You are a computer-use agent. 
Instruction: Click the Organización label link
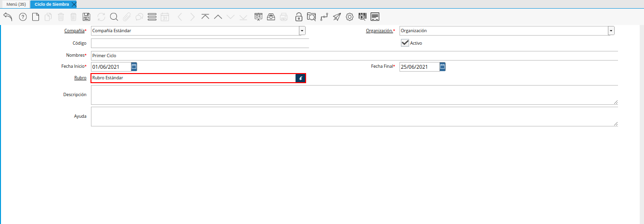(x=379, y=31)
